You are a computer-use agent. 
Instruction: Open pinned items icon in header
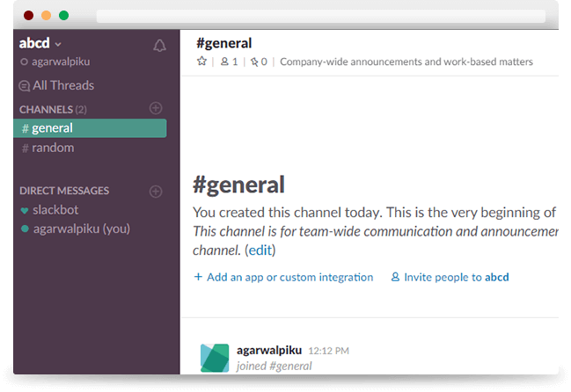click(254, 62)
